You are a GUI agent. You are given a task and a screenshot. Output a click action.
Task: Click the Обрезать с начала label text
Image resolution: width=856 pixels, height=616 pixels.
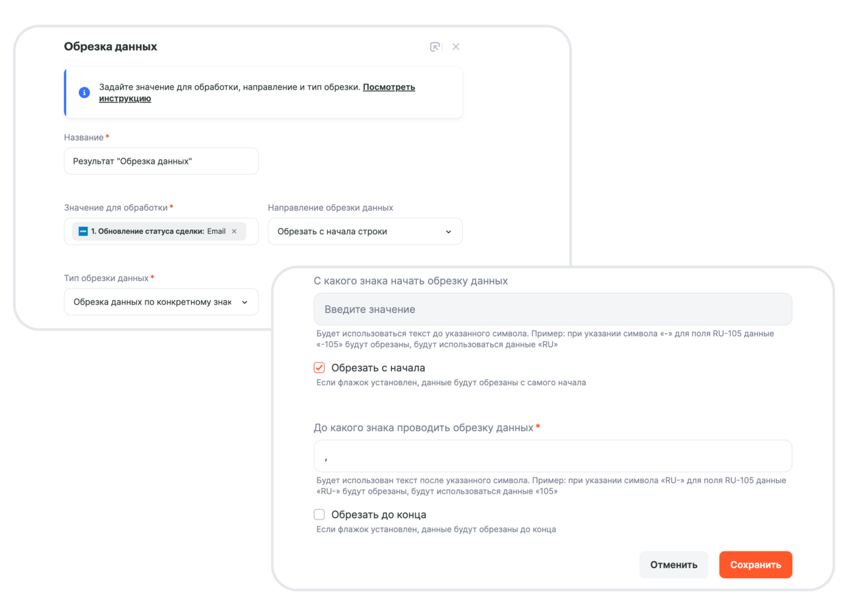pos(378,368)
